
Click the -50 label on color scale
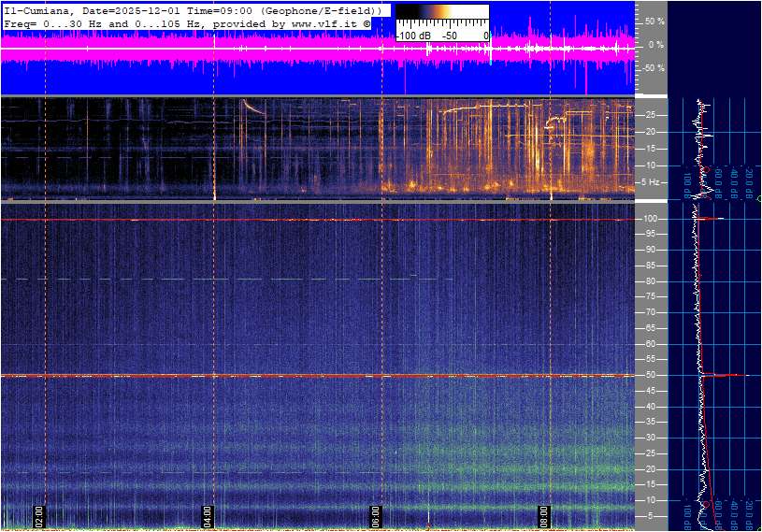click(450, 36)
